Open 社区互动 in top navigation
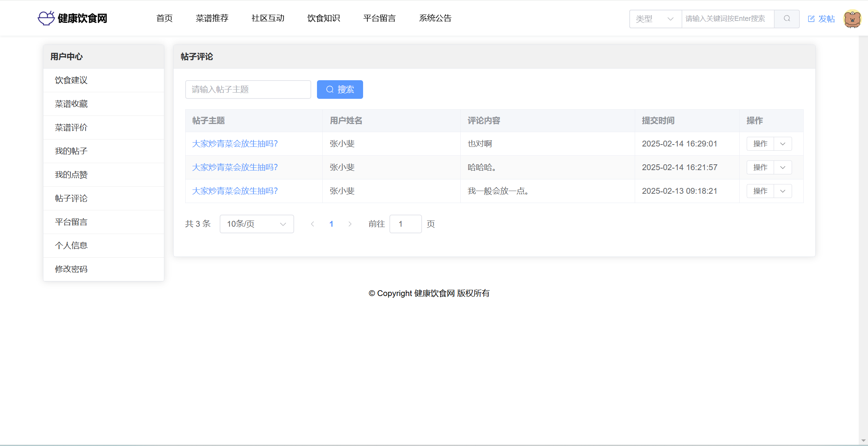The width and height of the screenshot is (868, 446). 268,18
